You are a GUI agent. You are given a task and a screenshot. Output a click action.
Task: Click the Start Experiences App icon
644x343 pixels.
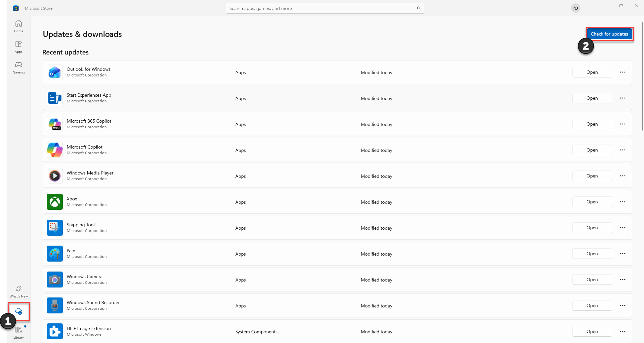(x=55, y=98)
